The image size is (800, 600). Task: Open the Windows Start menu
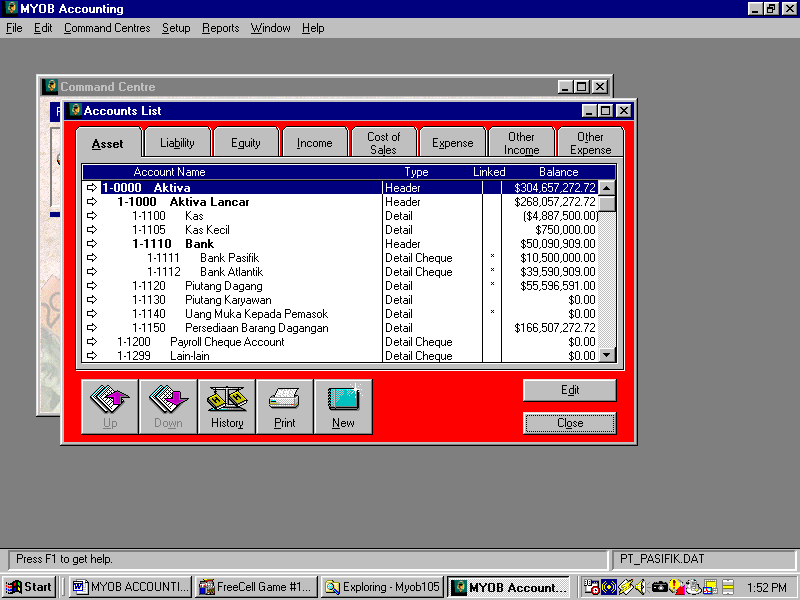coord(29,587)
